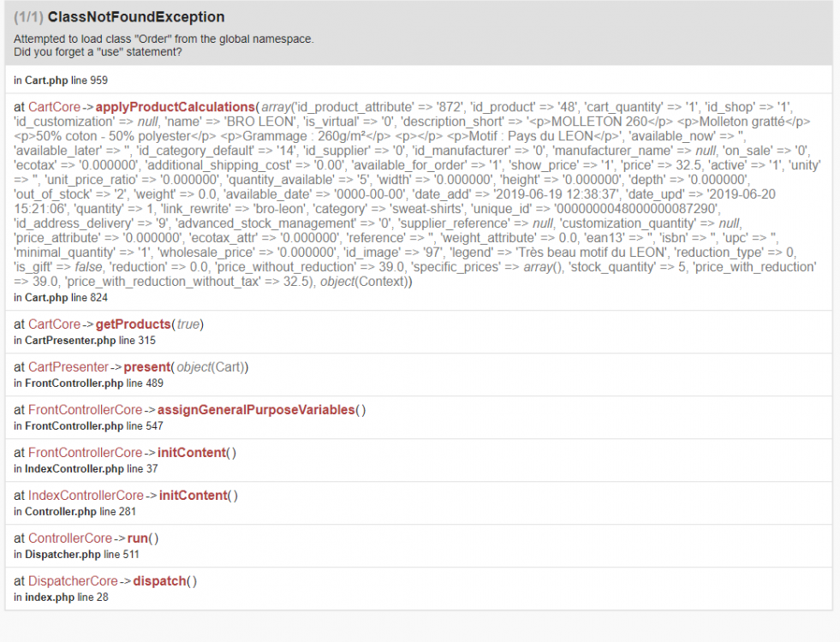Click the CartCore class name link
The image size is (840, 642).
click(54, 106)
